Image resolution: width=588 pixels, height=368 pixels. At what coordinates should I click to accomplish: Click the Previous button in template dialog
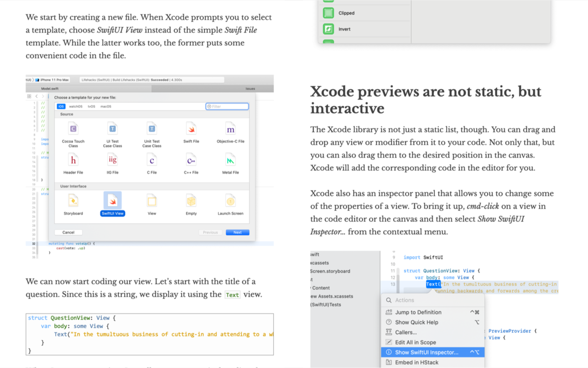tap(210, 232)
